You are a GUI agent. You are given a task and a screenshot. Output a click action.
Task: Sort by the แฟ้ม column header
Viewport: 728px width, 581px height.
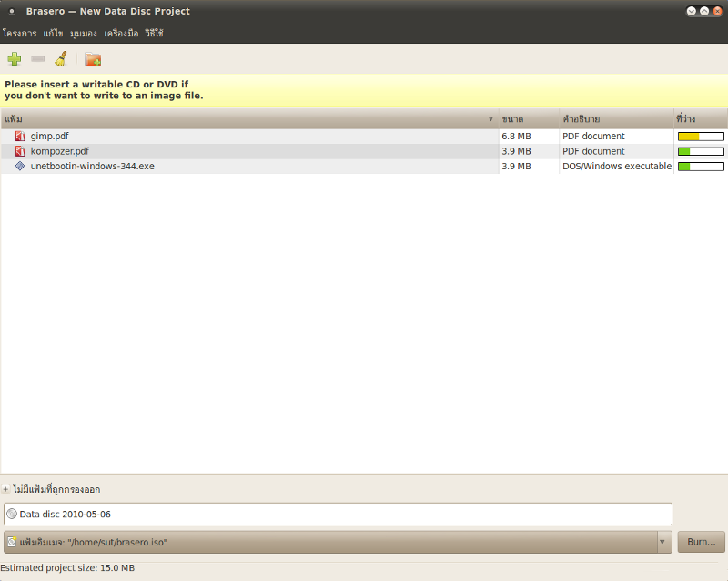pos(249,119)
